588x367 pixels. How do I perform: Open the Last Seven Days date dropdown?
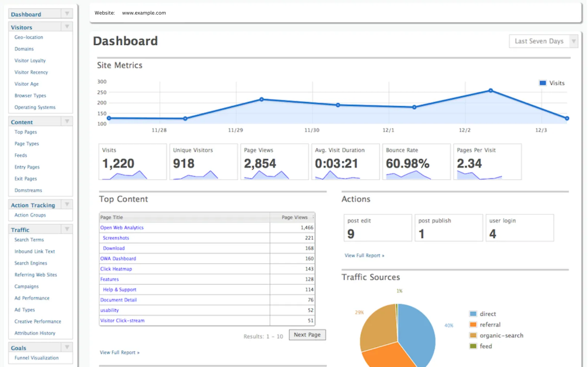point(543,41)
